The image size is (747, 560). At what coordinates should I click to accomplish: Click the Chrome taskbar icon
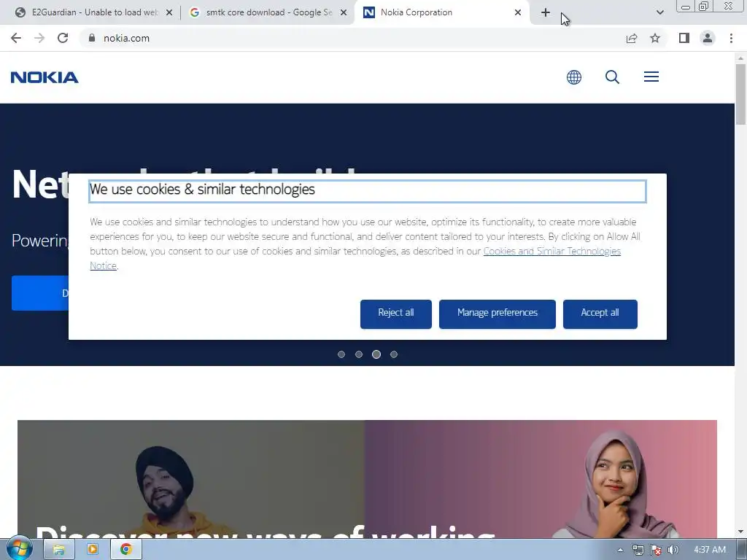pyautogui.click(x=125, y=550)
